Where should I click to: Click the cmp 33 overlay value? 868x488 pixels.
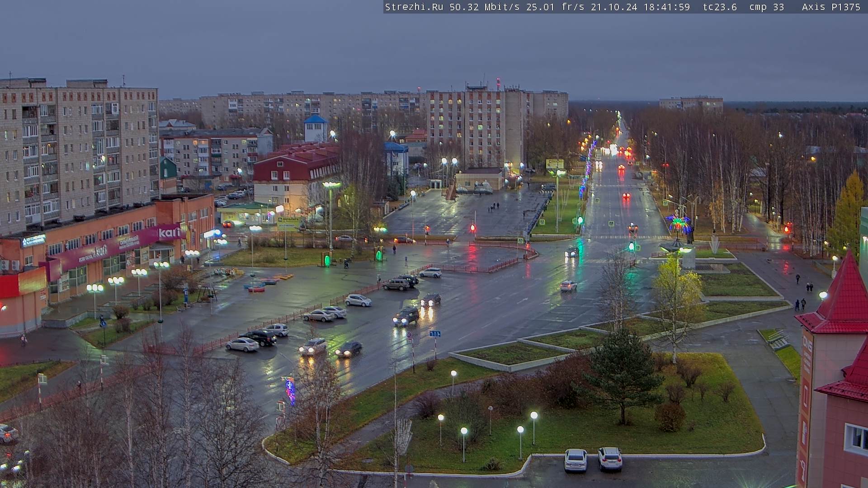pyautogui.click(x=767, y=7)
